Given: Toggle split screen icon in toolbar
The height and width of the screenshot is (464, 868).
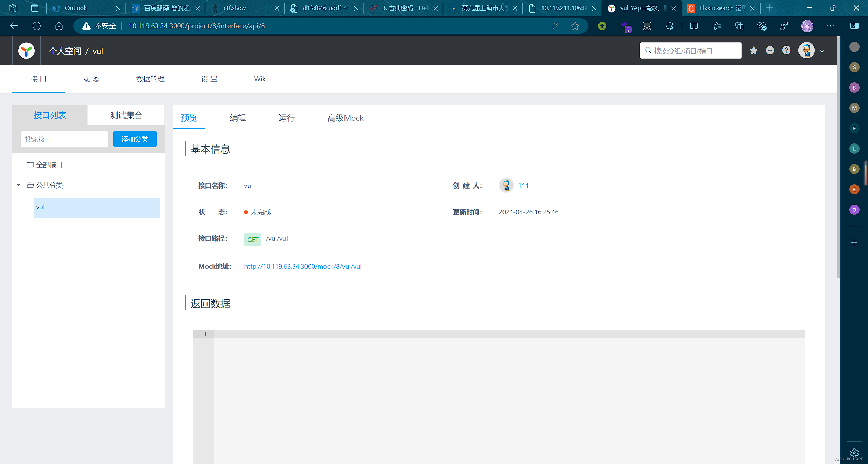Looking at the screenshot, I should point(694,26).
